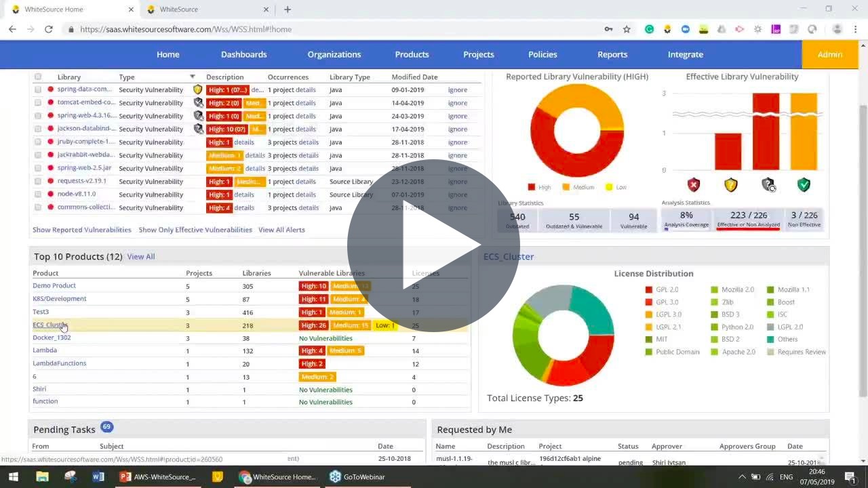Open the Dashboards menu
868x488 pixels.
[x=243, y=54]
